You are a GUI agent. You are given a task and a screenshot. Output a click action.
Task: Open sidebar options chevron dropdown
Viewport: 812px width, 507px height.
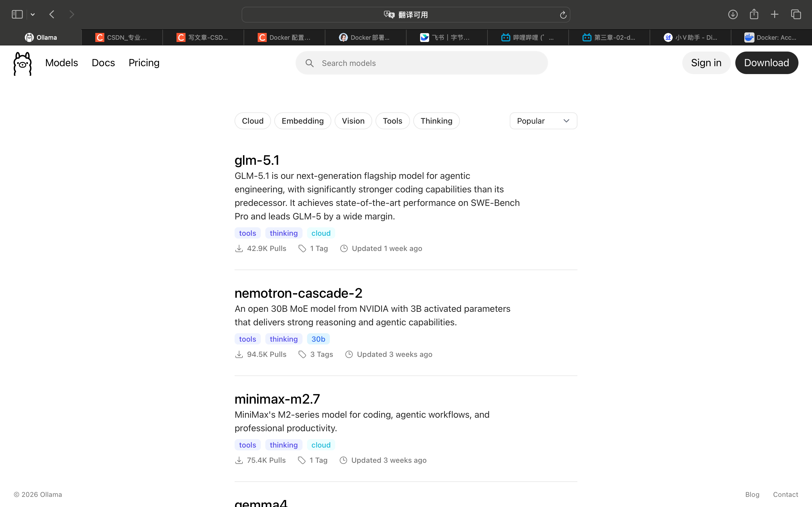[33, 14]
